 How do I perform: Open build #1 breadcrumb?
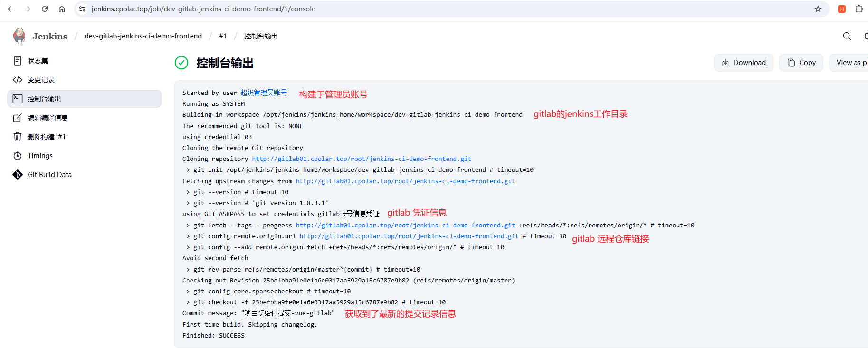pos(223,36)
